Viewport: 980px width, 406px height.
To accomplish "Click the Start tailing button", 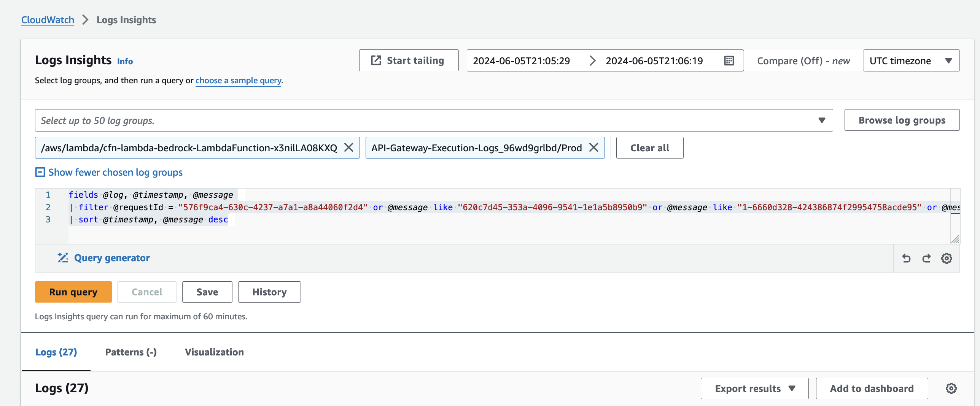I will click(409, 60).
